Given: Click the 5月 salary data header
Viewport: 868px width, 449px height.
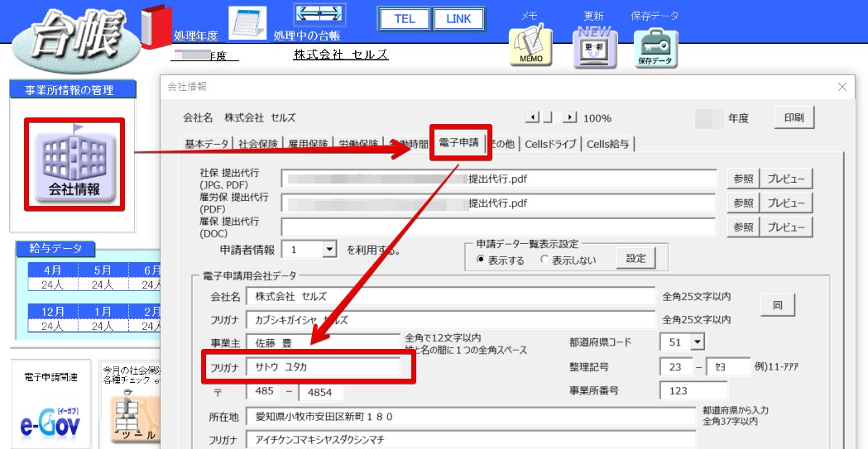Looking at the screenshot, I should click(103, 270).
